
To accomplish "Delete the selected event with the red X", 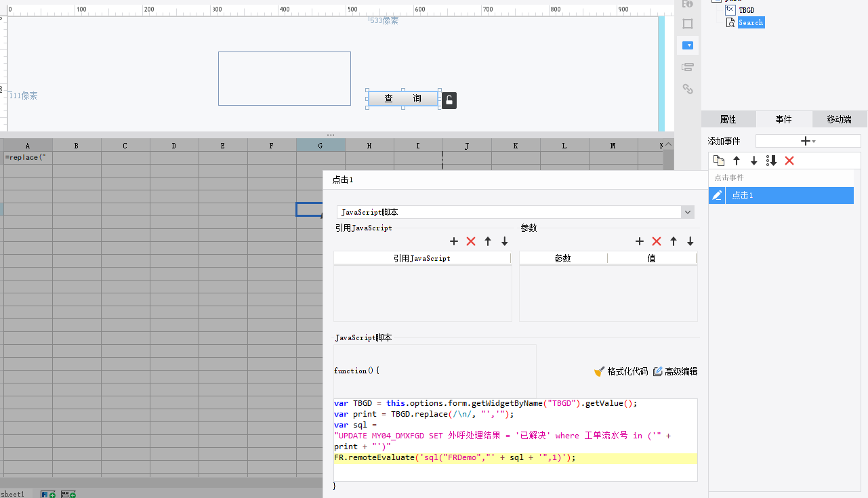I will tap(789, 161).
